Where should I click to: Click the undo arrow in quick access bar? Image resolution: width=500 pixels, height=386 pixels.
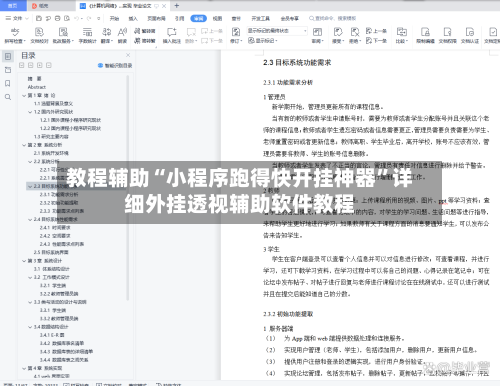[77, 18]
